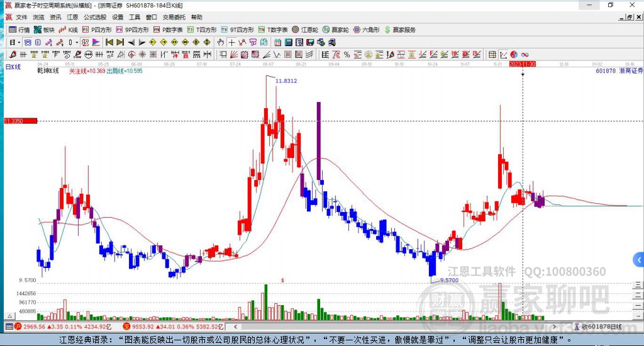644x346 pixels.
Task: Click the first yellow diamond arrow icon
Action: click(x=152, y=42)
